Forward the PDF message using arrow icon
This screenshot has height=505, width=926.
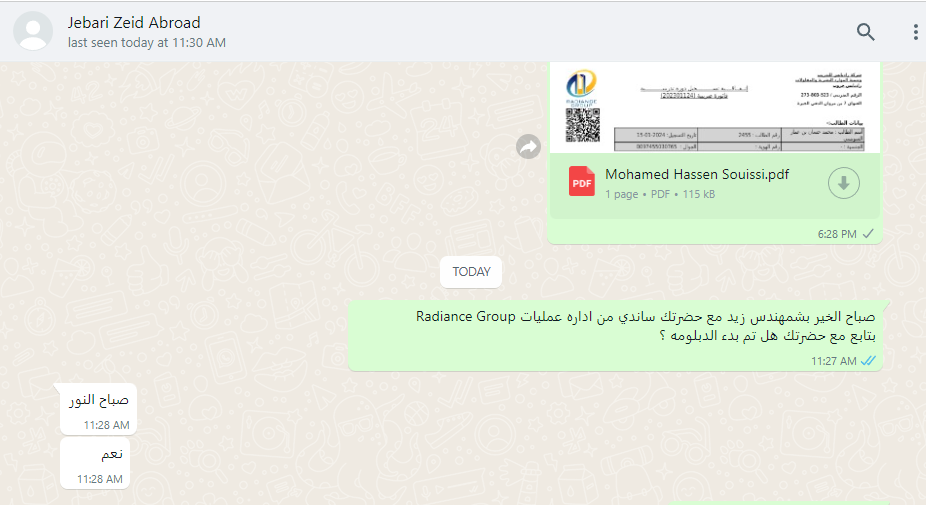tap(528, 146)
